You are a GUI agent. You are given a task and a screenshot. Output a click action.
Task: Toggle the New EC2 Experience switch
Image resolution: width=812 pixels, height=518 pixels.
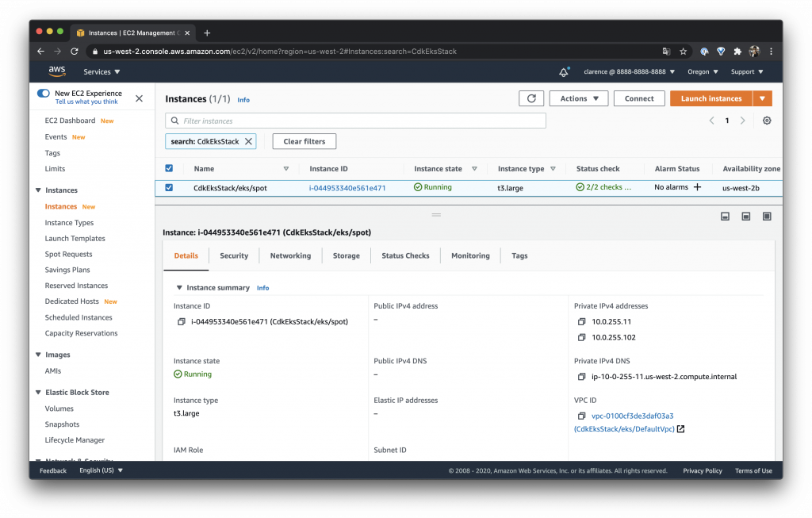pos(44,94)
